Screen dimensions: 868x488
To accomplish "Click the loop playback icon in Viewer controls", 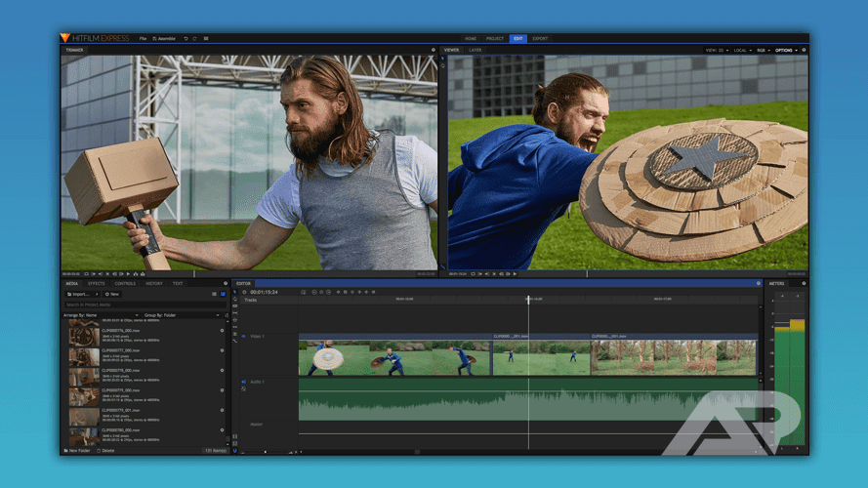I will pyautogui.click(x=473, y=274).
